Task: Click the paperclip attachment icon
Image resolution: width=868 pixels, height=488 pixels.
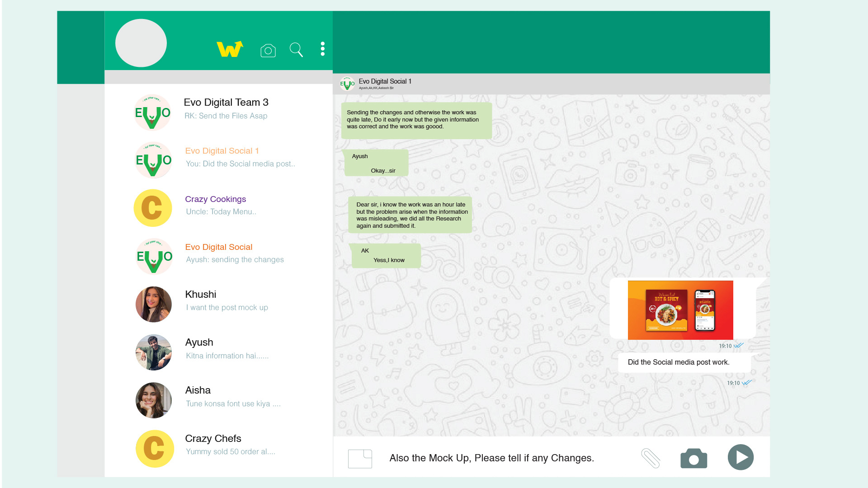Action: point(651,458)
